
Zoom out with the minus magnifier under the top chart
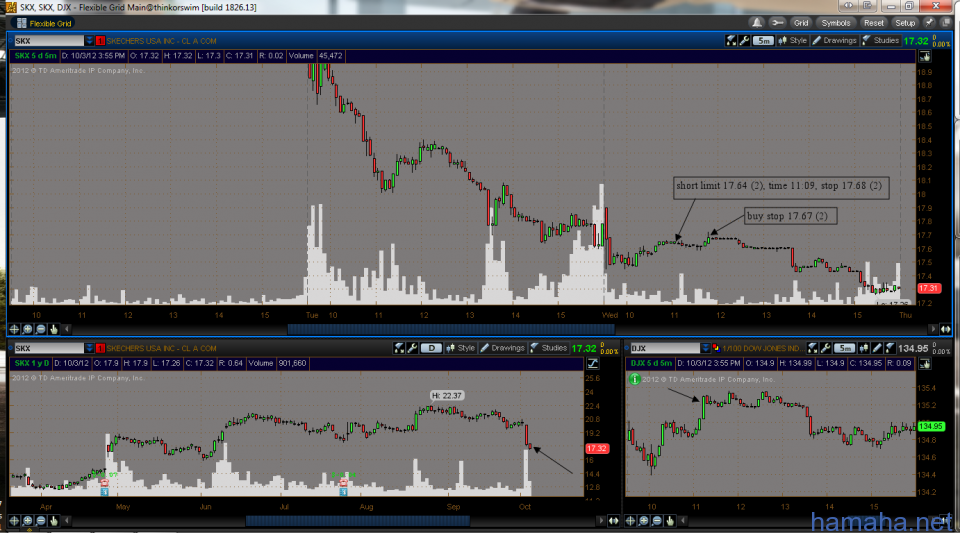coord(40,329)
